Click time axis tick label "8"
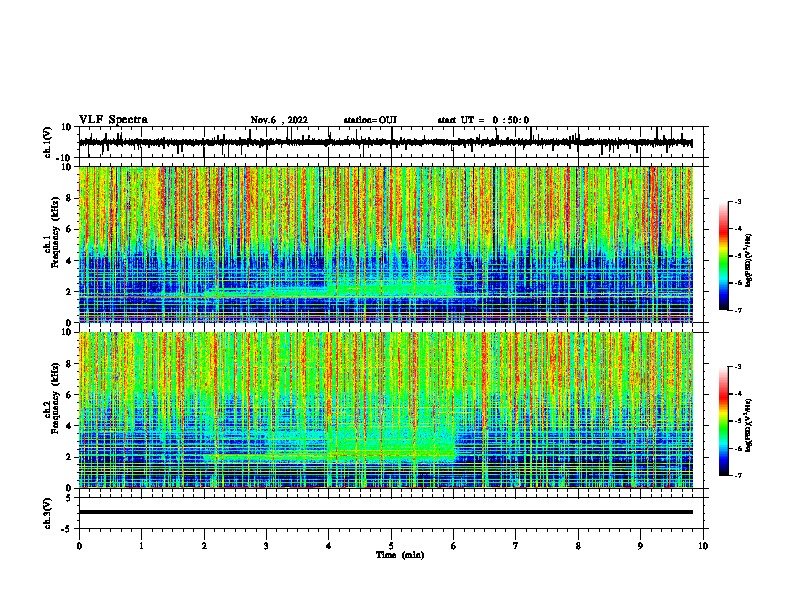This screenshot has width=792, height=612. (578, 546)
